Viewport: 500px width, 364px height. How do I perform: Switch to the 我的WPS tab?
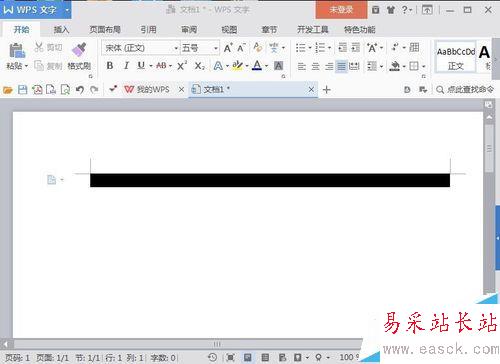pyautogui.click(x=147, y=89)
